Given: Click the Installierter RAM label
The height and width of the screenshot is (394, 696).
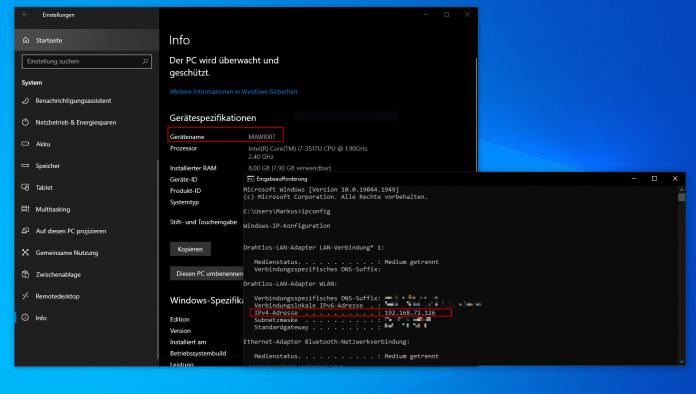Looking at the screenshot, I should pyautogui.click(x=193, y=168).
